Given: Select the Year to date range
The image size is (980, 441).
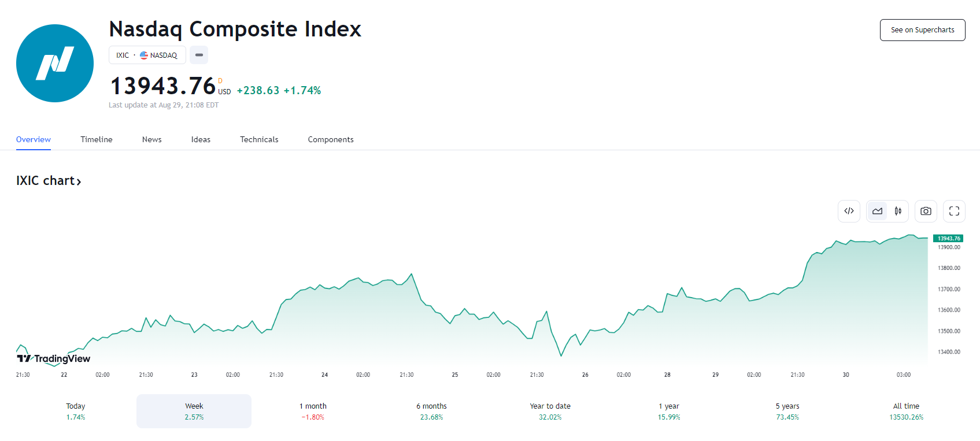Looking at the screenshot, I should coord(550,411).
